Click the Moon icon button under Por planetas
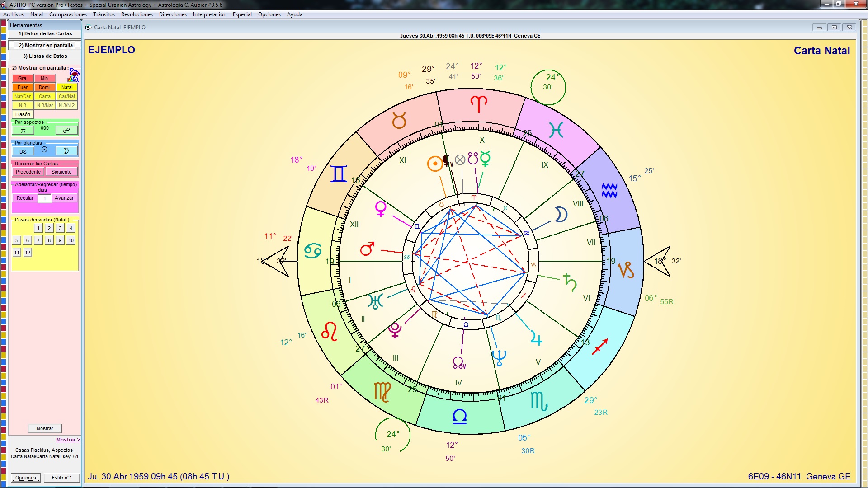This screenshot has width=868, height=488. [x=66, y=151]
